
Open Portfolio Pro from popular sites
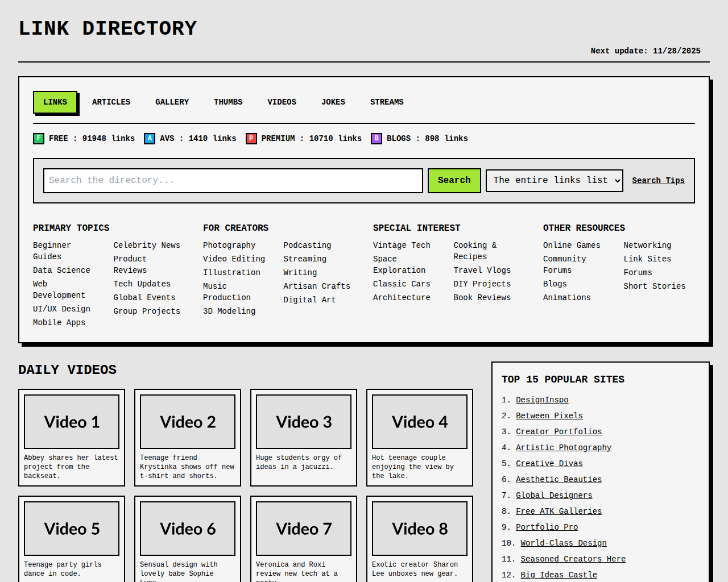click(547, 527)
